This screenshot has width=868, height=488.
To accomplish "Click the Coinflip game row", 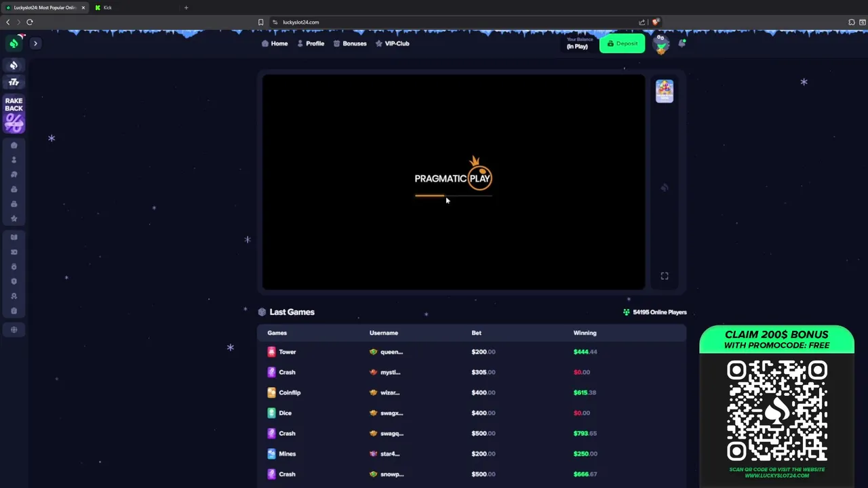I will pos(471,392).
